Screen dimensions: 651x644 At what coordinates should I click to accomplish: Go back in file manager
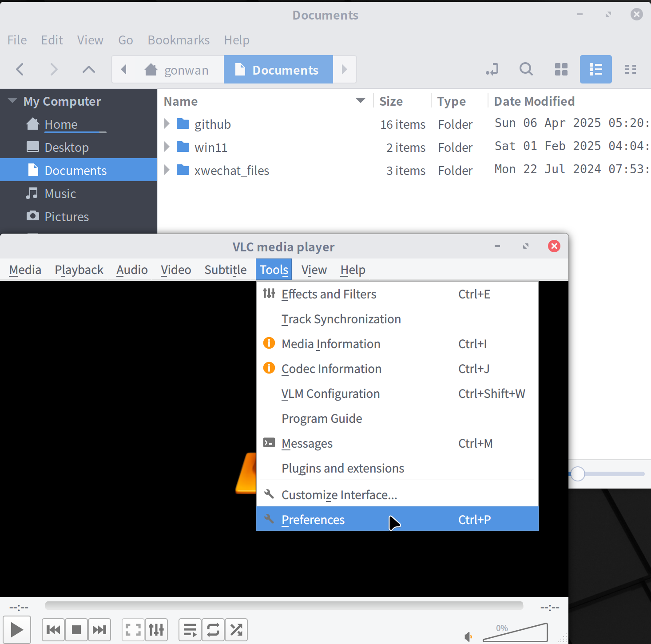(20, 69)
